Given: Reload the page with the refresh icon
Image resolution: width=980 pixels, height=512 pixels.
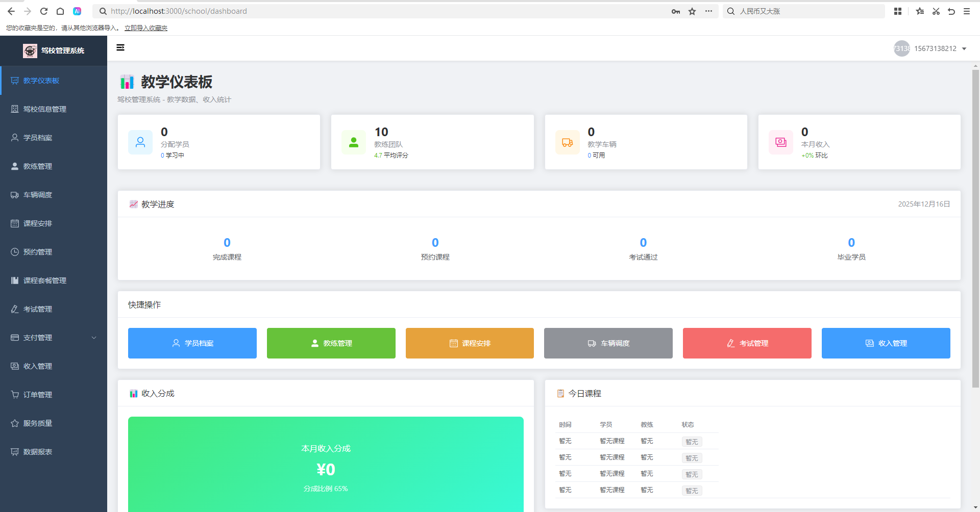Looking at the screenshot, I should (44, 11).
